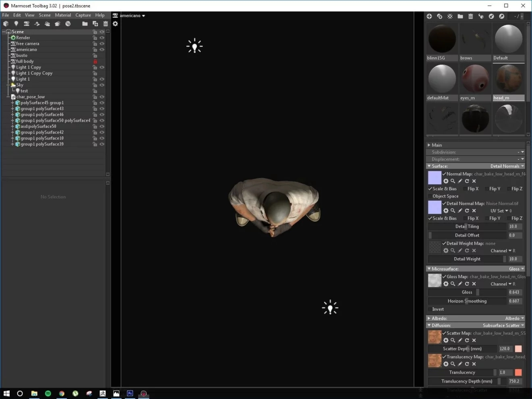
Task: Click the Detail Tiling value field
Action: (x=515, y=227)
